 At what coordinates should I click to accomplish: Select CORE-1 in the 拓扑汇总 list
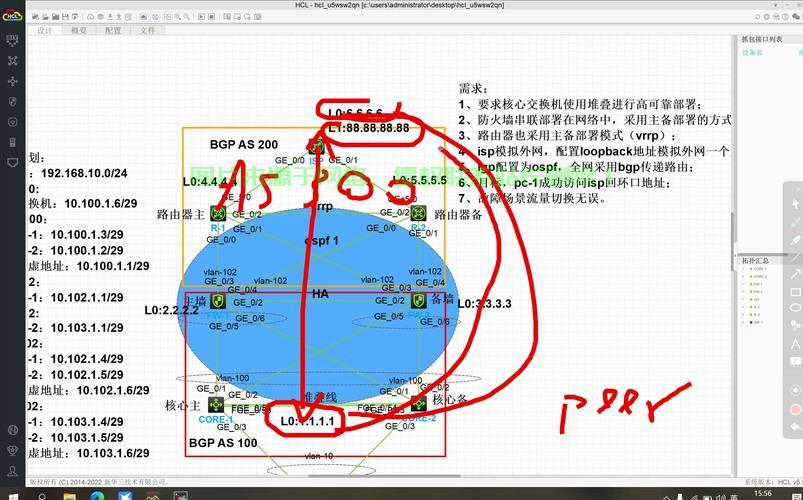760,269
